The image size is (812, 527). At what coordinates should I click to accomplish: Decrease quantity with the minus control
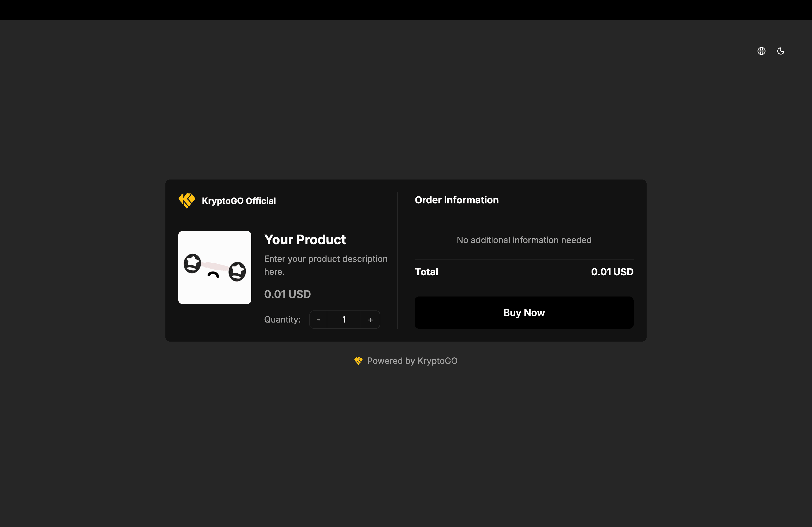pyautogui.click(x=318, y=319)
